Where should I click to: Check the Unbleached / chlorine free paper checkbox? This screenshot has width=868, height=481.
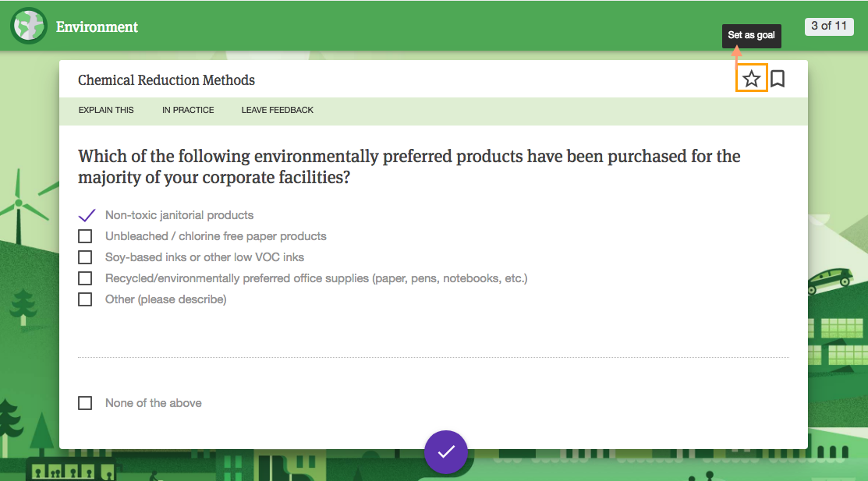[85, 236]
